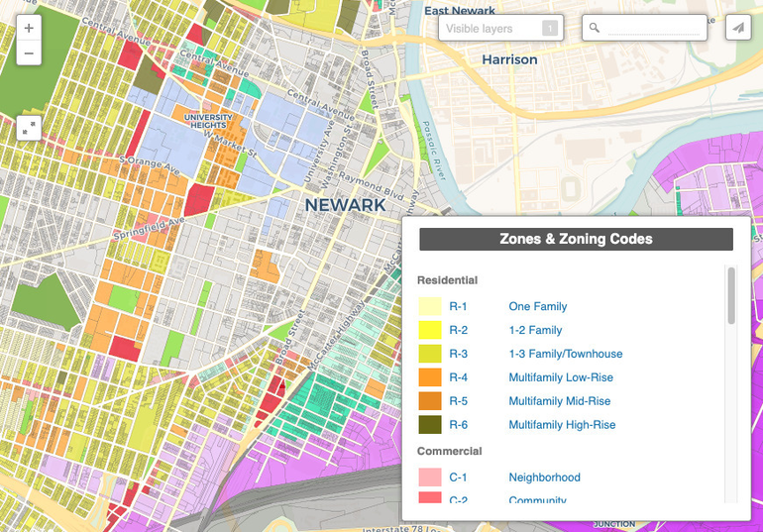Toggle fullscreen map expand icon

pos(29,127)
